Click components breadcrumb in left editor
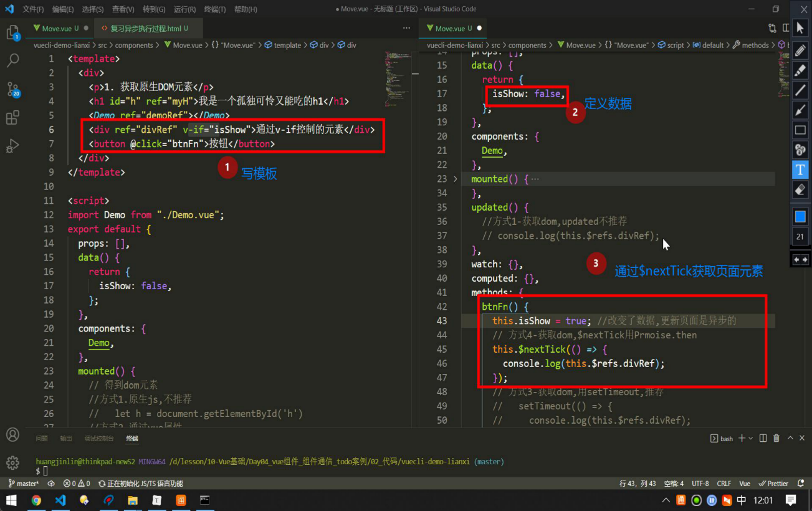 [134, 45]
